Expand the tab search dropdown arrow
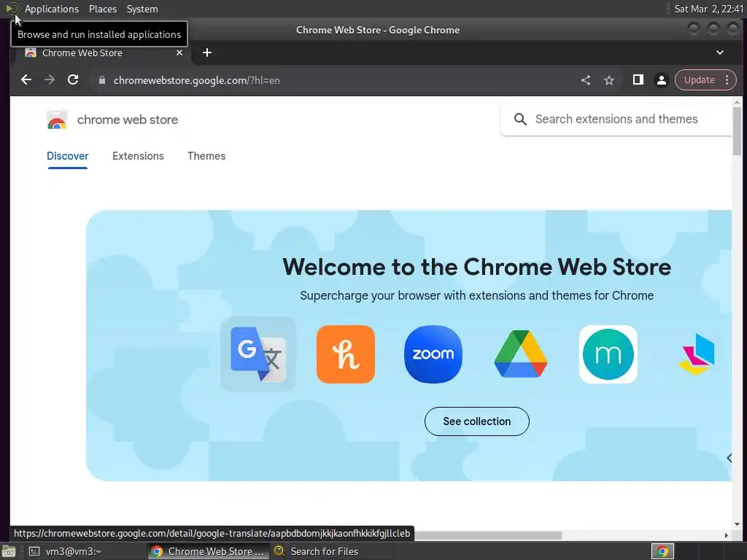The height and width of the screenshot is (560, 747). point(720,52)
